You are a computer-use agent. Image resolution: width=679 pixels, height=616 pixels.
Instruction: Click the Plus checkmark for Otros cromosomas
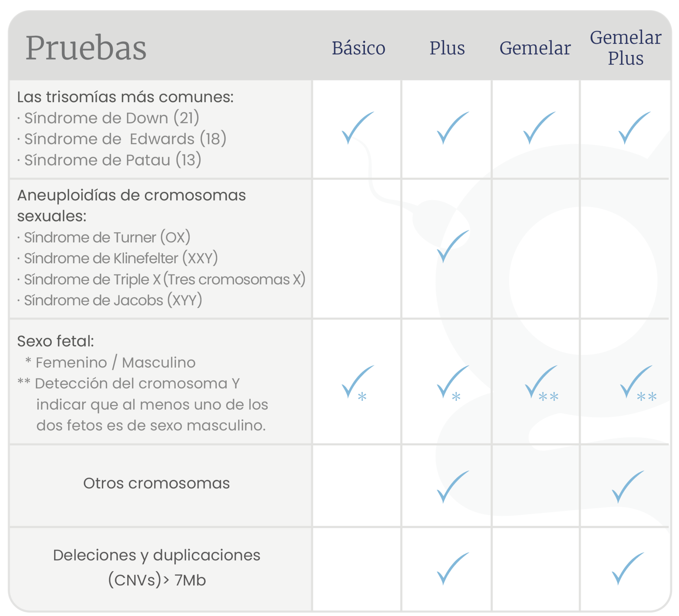coord(452,487)
